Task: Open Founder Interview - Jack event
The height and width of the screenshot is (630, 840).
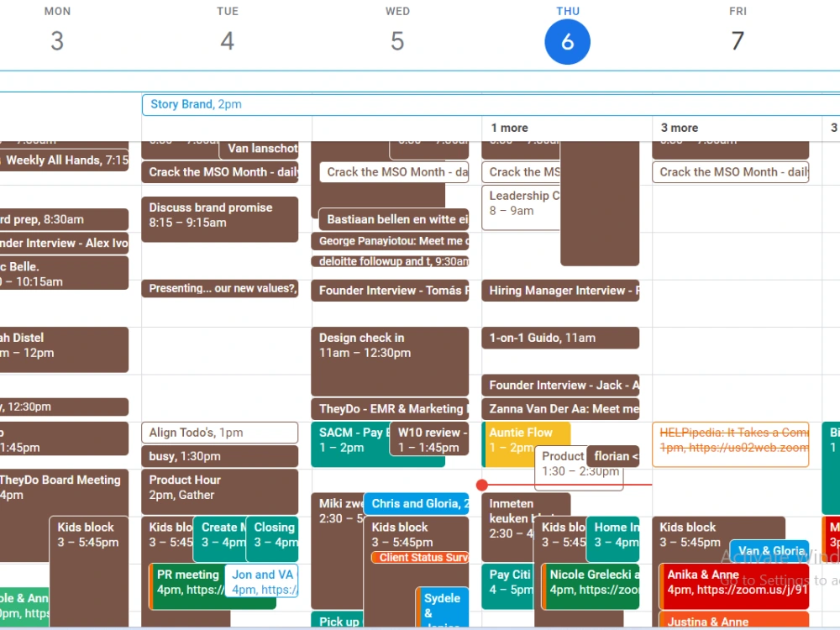Action: (560, 386)
